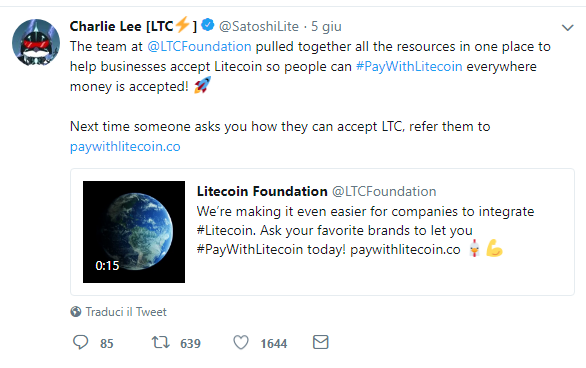
Task: Click the blue verified badge icon
Action: [208, 25]
